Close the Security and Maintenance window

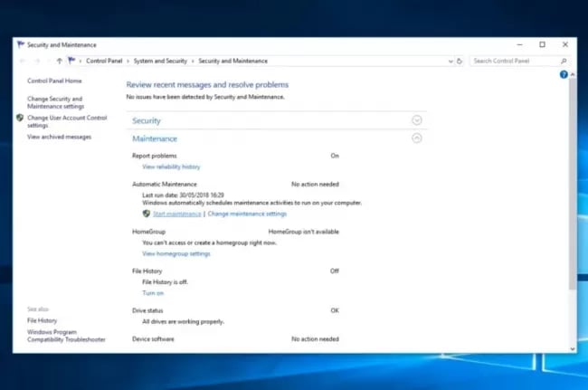coord(565,44)
